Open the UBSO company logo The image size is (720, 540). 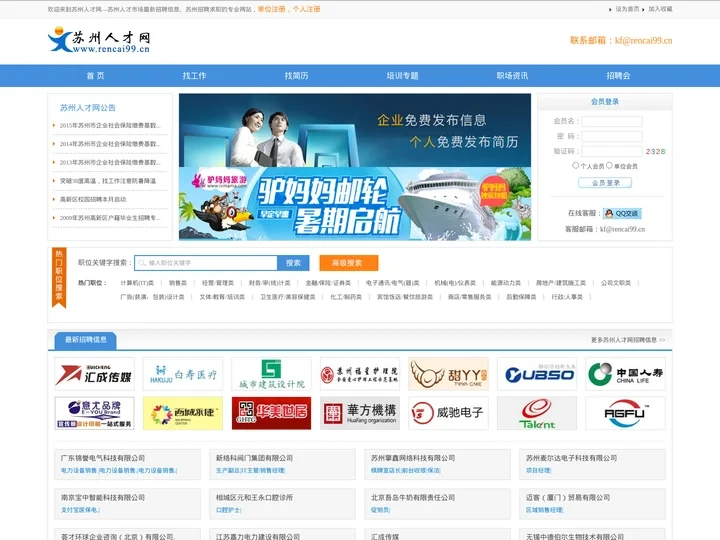[537, 374]
